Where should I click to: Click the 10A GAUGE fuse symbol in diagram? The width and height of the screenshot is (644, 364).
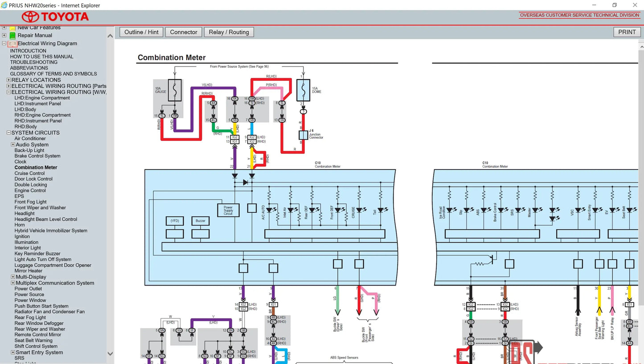click(175, 91)
